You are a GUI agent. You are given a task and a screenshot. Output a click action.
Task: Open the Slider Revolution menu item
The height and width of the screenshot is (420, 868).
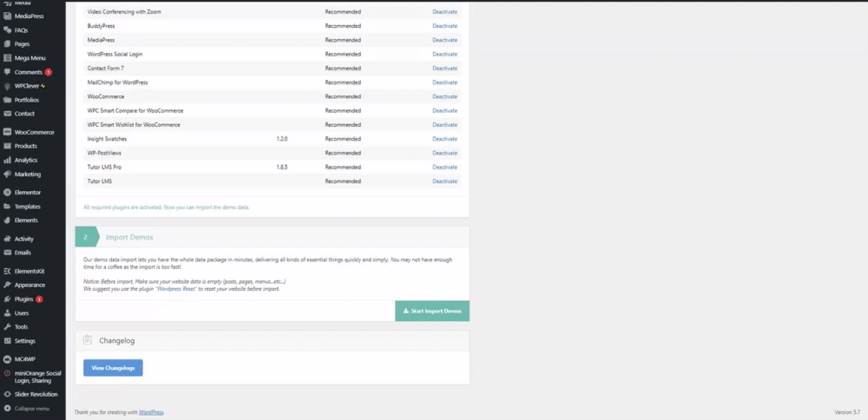(36, 395)
